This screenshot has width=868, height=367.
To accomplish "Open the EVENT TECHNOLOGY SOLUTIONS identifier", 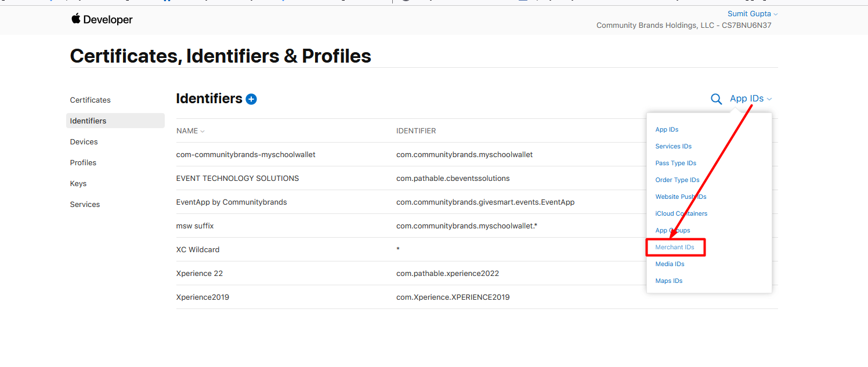I will [237, 179].
